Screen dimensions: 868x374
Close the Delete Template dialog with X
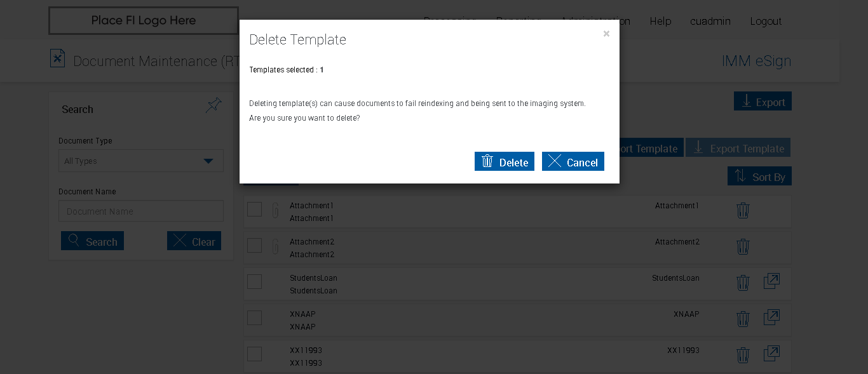point(606,34)
